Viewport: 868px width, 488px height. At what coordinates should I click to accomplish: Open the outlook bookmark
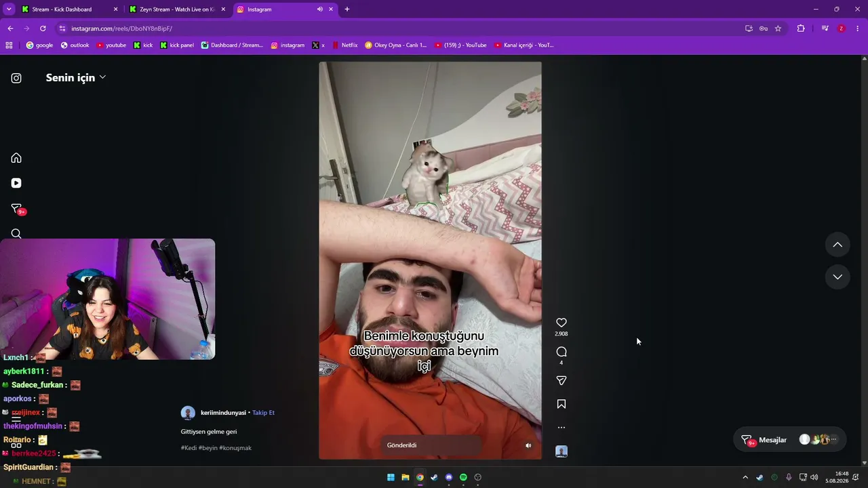click(75, 45)
